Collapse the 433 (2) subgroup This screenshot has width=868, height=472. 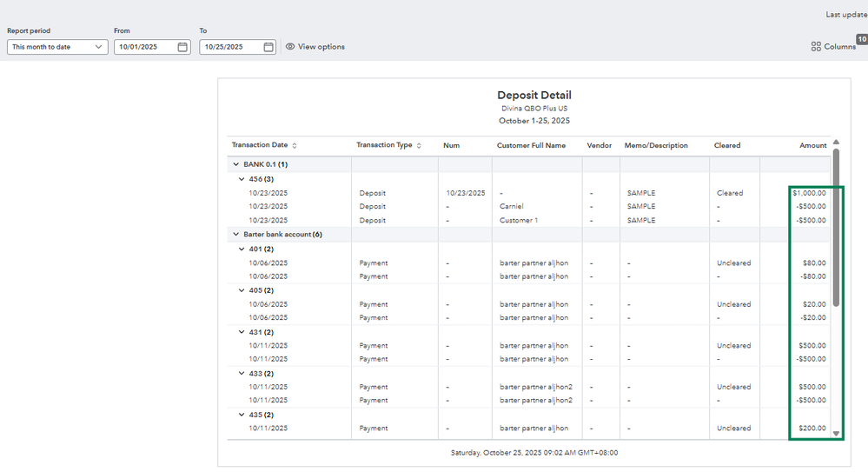[242, 373]
